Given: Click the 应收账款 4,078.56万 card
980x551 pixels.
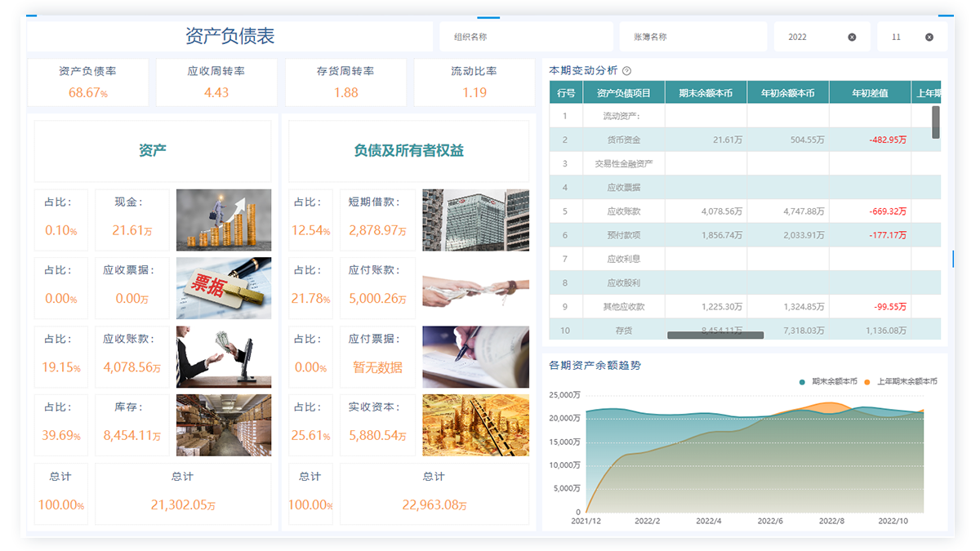Looking at the screenshot, I should point(132,357).
